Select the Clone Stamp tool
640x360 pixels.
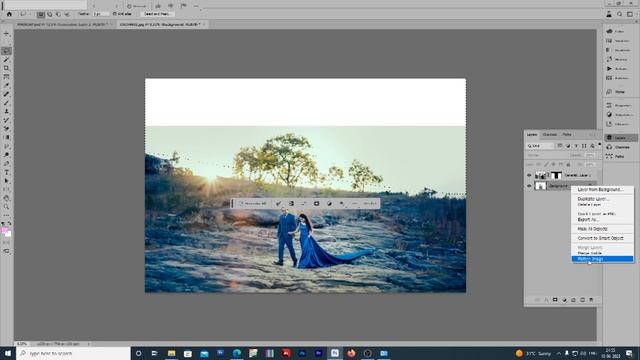[6, 111]
